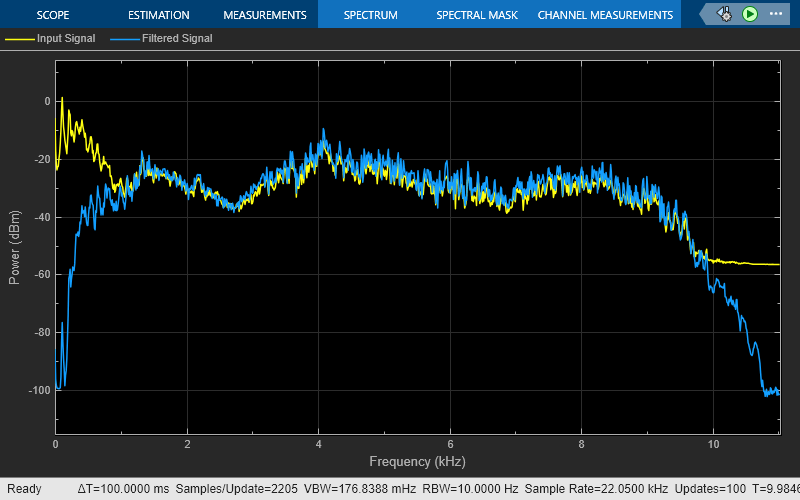Click the Input Signal legend entry

(66, 38)
